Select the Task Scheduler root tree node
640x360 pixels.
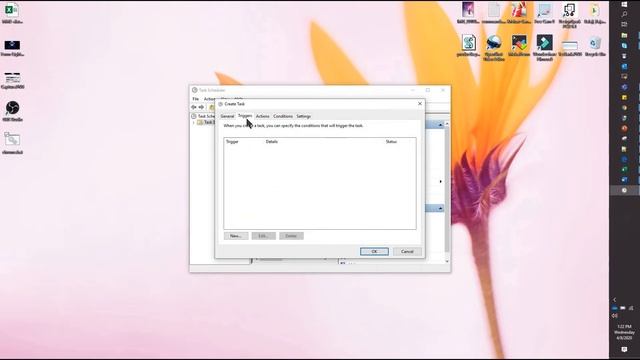[203, 116]
